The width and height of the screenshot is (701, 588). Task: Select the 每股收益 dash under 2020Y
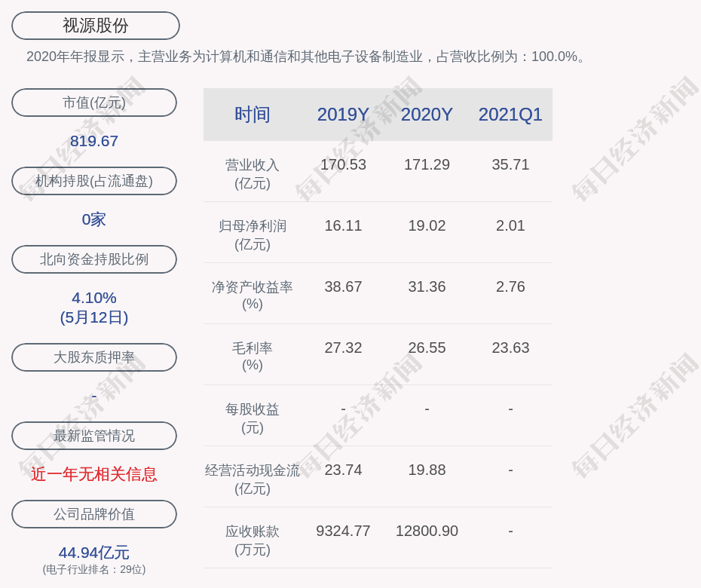427,409
